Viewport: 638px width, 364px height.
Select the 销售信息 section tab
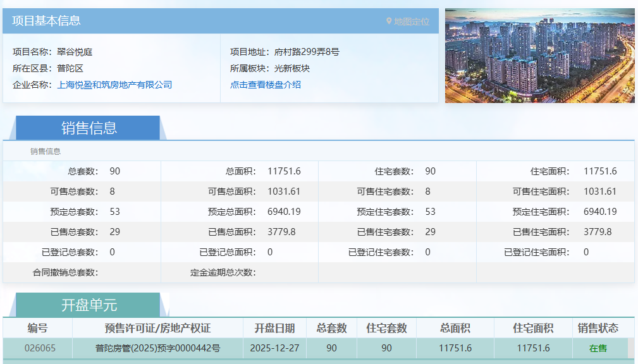click(89, 128)
